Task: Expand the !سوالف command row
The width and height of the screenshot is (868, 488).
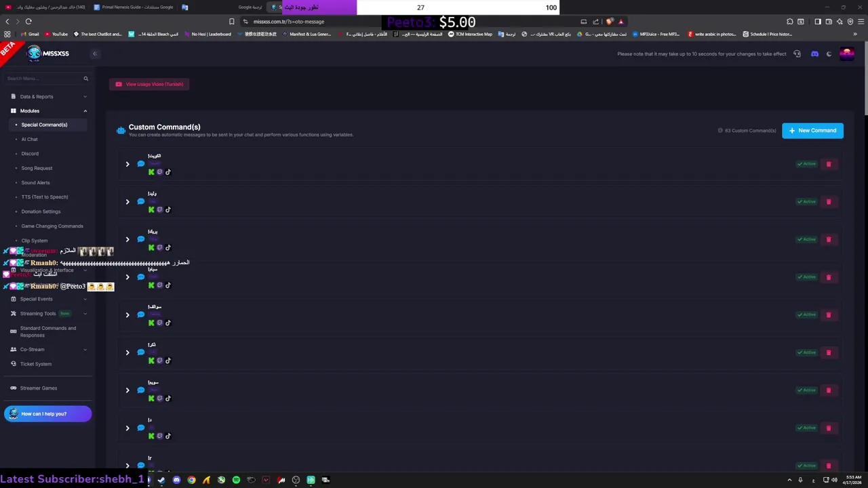Action: point(127,315)
